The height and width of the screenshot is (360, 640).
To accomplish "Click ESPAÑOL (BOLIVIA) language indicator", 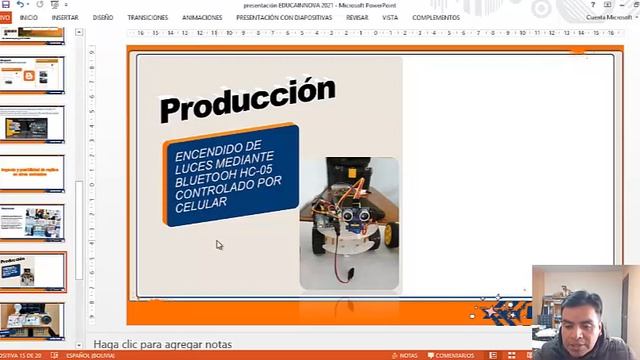I will (x=90, y=356).
